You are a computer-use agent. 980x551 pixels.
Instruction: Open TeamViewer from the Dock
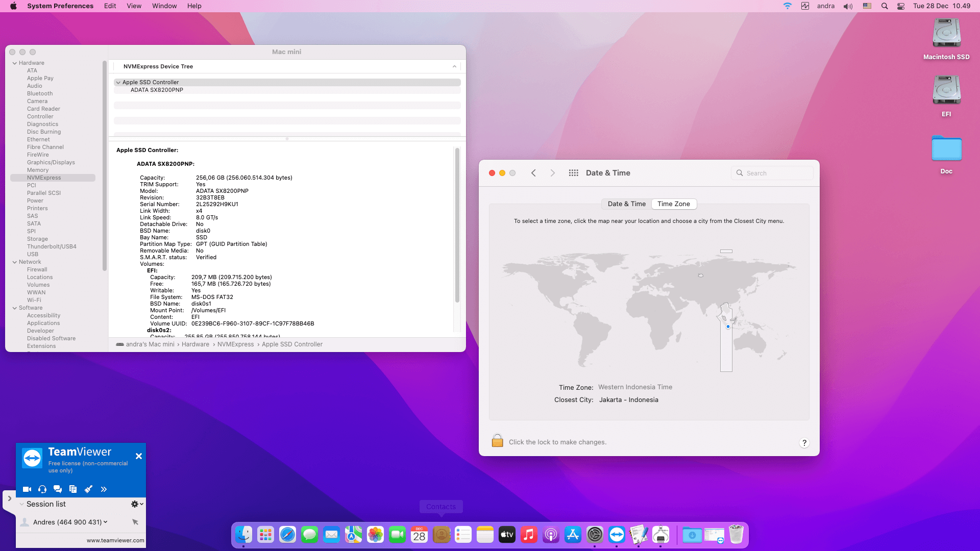click(x=617, y=535)
